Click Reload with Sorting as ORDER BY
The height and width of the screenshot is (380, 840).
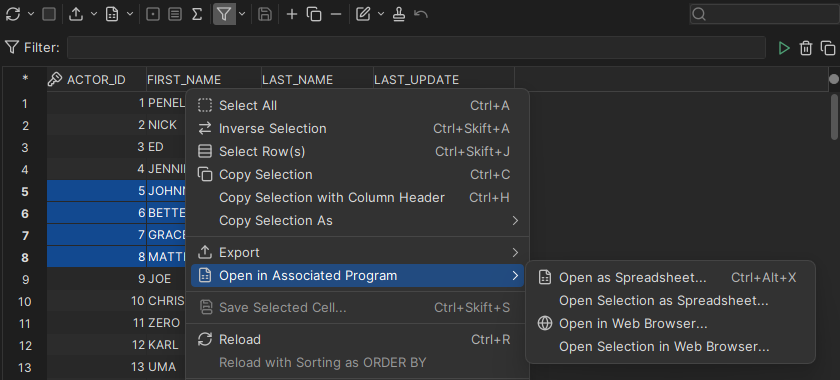tap(357, 363)
